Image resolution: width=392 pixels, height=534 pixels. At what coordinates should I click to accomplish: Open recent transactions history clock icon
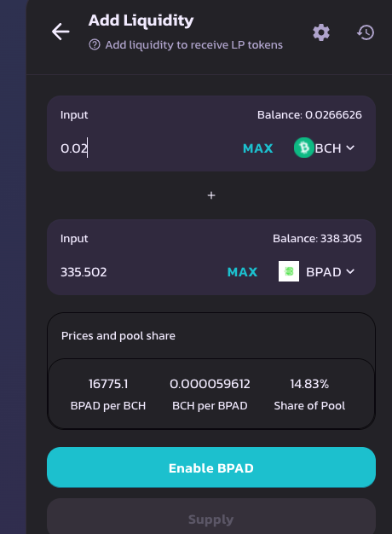366,32
